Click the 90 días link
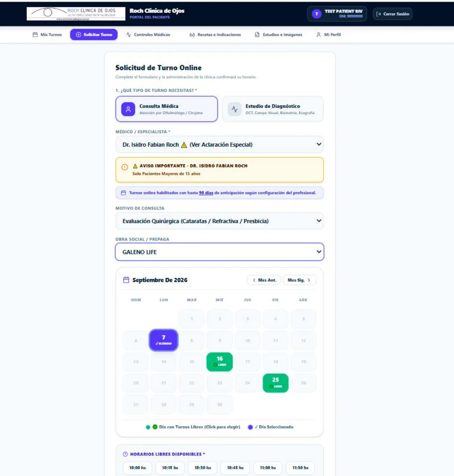 click(206, 193)
